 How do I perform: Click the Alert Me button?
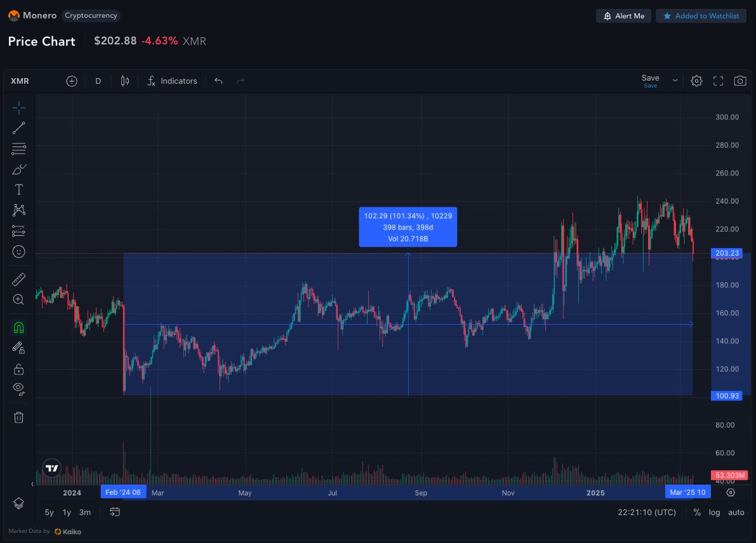coord(623,16)
